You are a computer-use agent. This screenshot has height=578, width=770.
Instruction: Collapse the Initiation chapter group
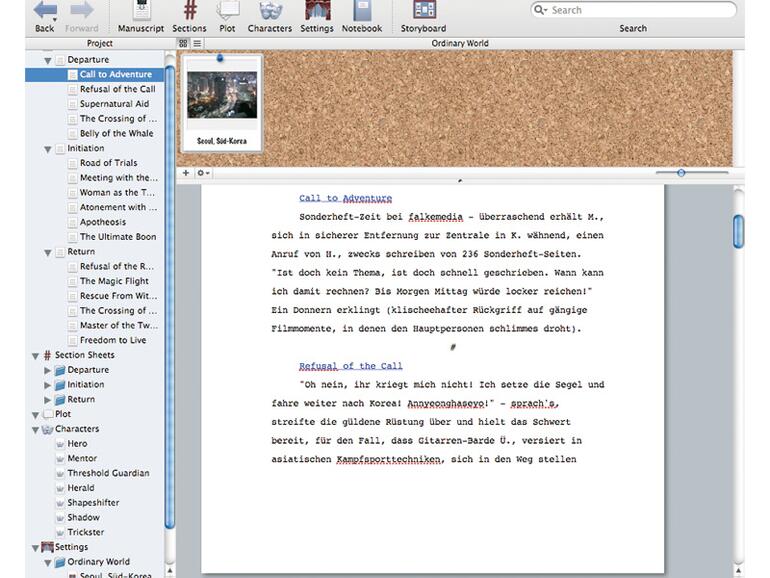pyautogui.click(x=47, y=149)
